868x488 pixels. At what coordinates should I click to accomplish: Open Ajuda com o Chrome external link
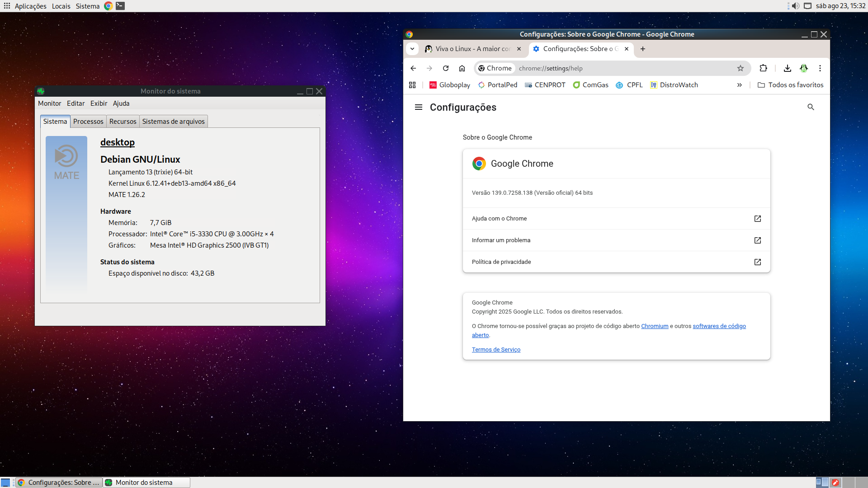pyautogui.click(x=617, y=219)
